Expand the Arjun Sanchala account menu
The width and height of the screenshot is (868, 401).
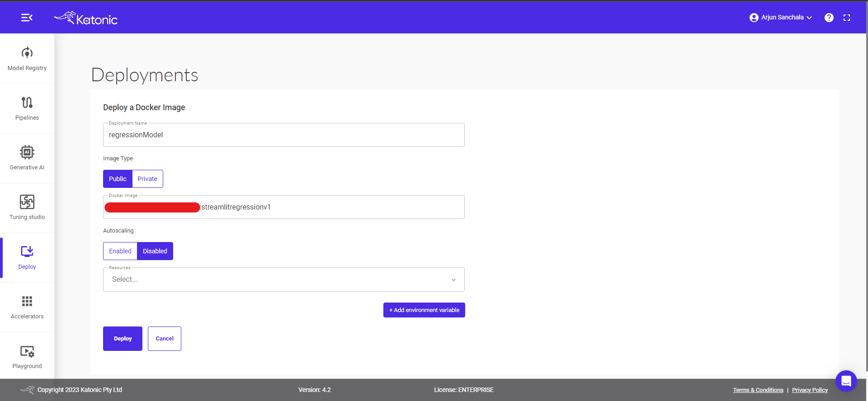781,18
